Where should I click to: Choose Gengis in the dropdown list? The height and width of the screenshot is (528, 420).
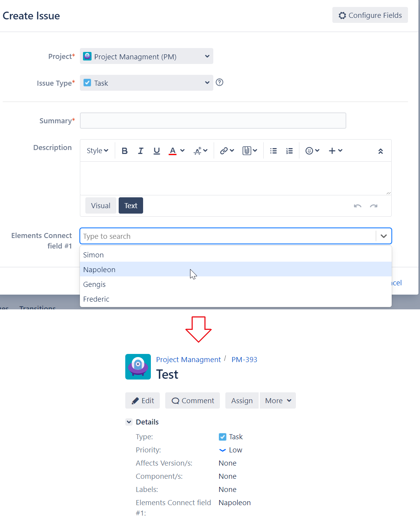pos(94,285)
